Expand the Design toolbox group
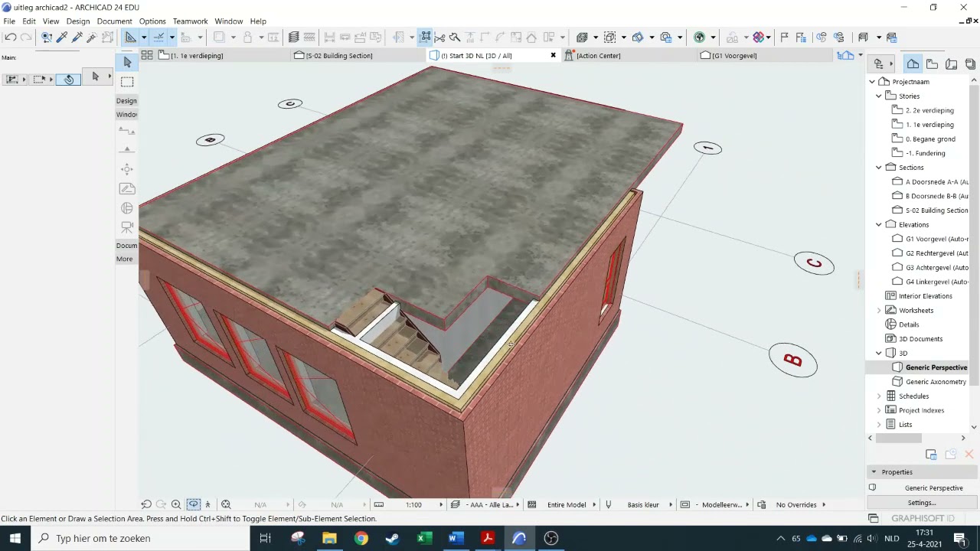Image resolution: width=980 pixels, height=551 pixels. click(126, 100)
